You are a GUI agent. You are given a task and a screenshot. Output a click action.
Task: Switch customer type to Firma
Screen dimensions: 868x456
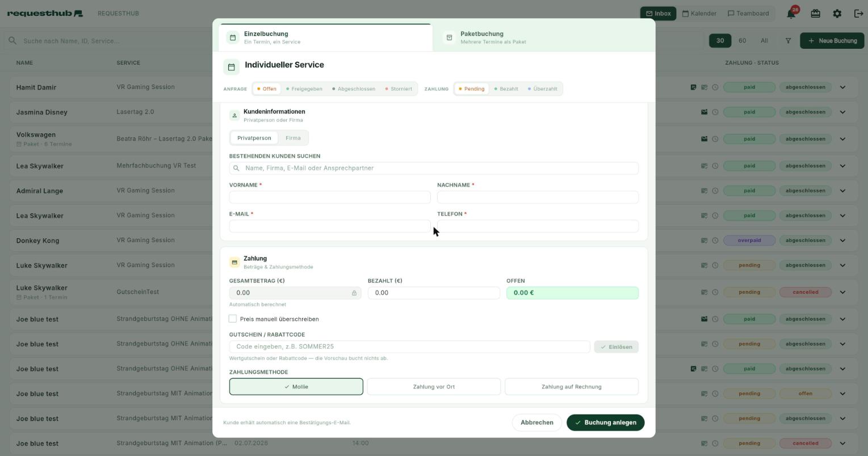293,138
